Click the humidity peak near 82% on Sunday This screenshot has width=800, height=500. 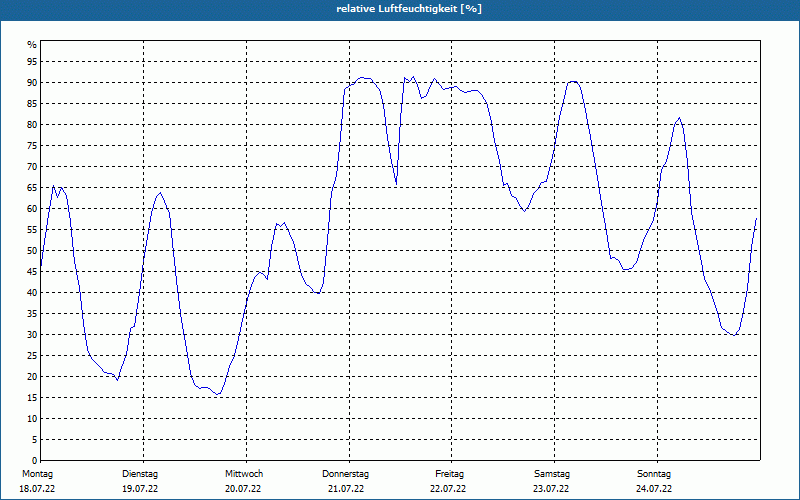[x=679, y=118]
